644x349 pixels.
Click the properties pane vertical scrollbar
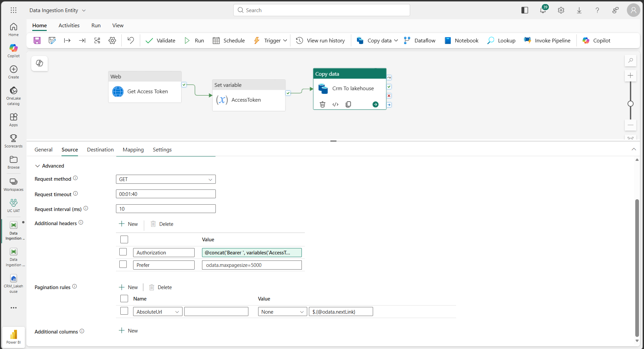point(637,268)
